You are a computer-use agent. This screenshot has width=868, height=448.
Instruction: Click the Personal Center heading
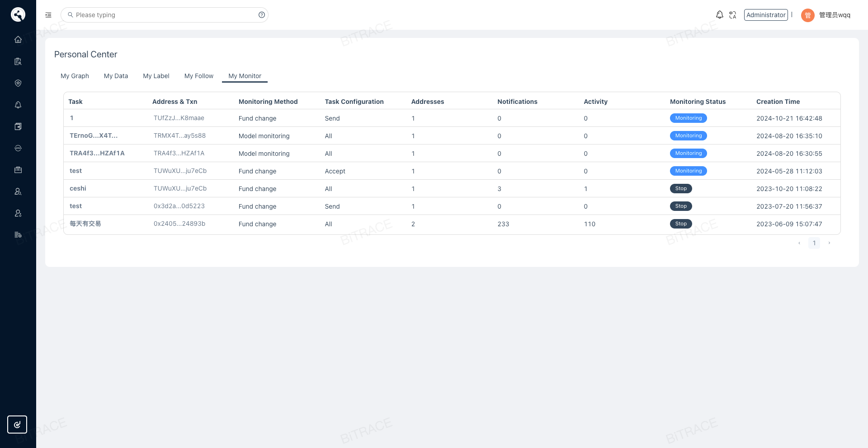(x=85, y=54)
